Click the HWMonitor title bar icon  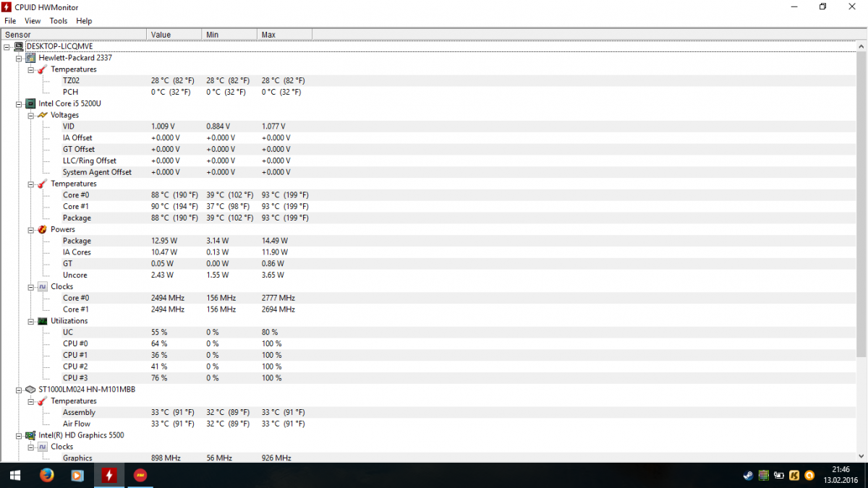click(x=7, y=7)
